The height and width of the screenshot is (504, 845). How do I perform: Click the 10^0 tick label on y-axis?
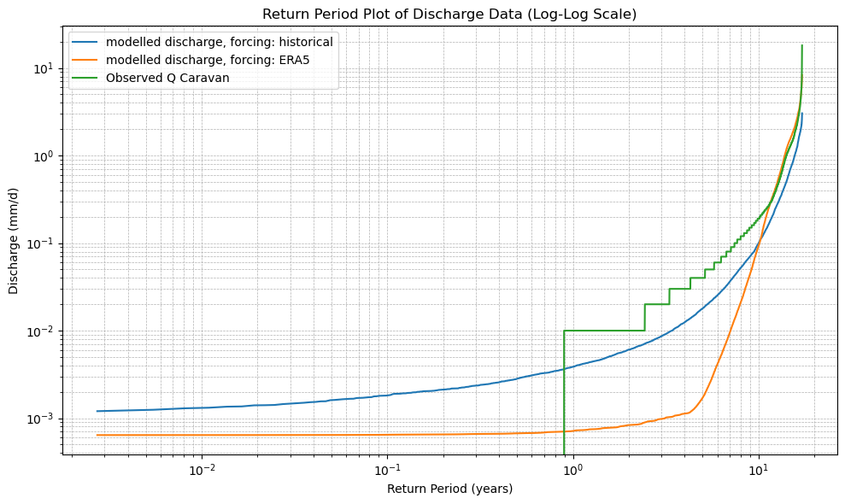click(43, 157)
